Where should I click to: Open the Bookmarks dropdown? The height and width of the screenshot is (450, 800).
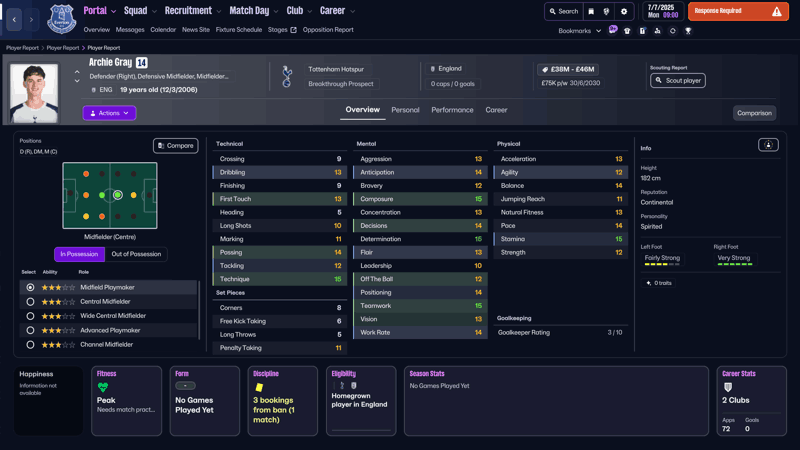coord(580,31)
